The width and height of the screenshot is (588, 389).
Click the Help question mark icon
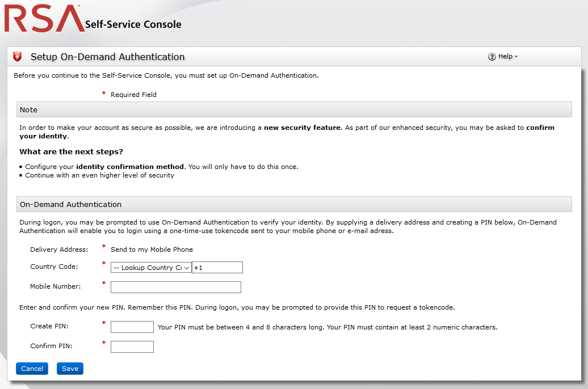click(492, 57)
